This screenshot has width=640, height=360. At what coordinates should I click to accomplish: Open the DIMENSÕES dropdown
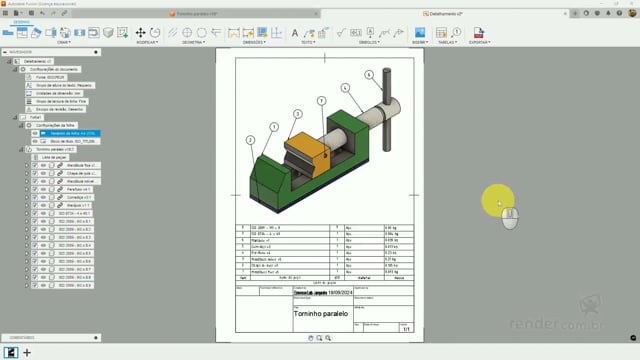254,42
